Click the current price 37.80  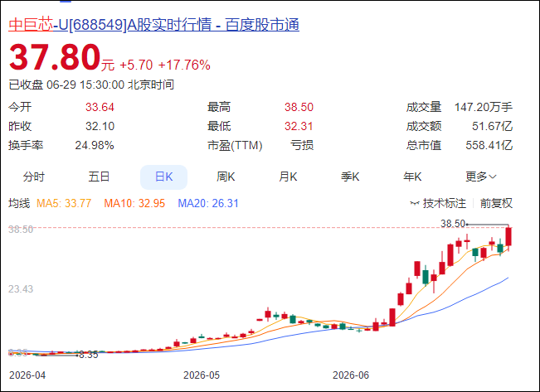click(55, 57)
